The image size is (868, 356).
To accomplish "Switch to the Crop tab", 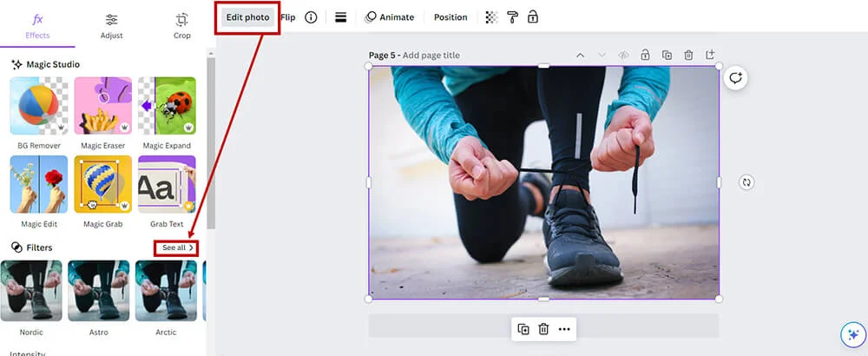I will pos(181,24).
